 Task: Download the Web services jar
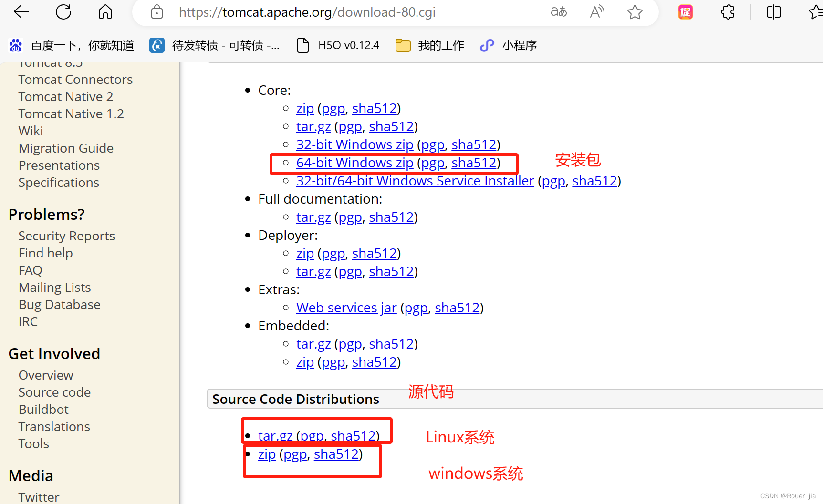pos(346,308)
